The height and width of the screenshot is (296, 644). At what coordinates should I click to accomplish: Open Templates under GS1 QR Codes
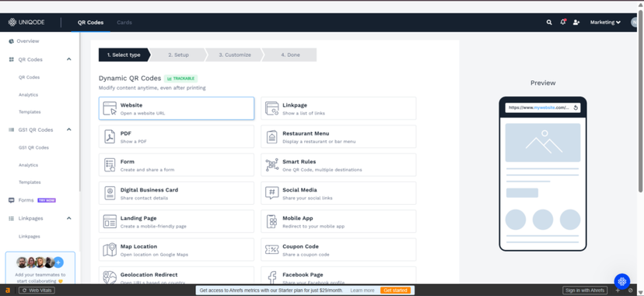(30, 182)
